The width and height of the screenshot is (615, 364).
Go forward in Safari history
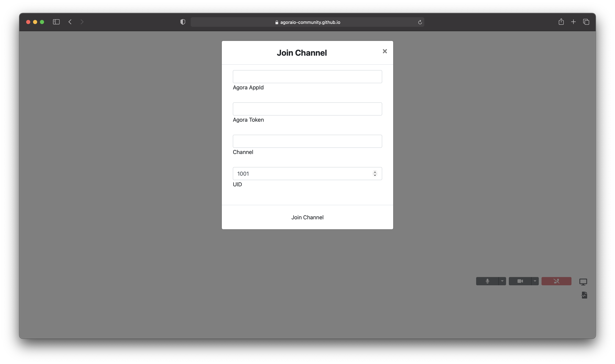pos(82,22)
